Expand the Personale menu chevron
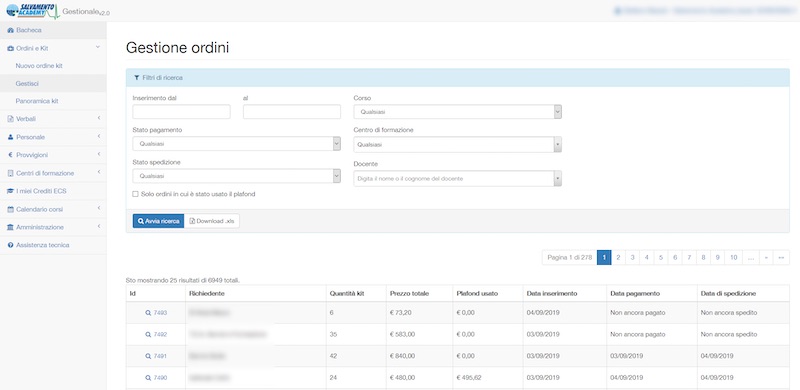800x390 pixels. [98, 136]
